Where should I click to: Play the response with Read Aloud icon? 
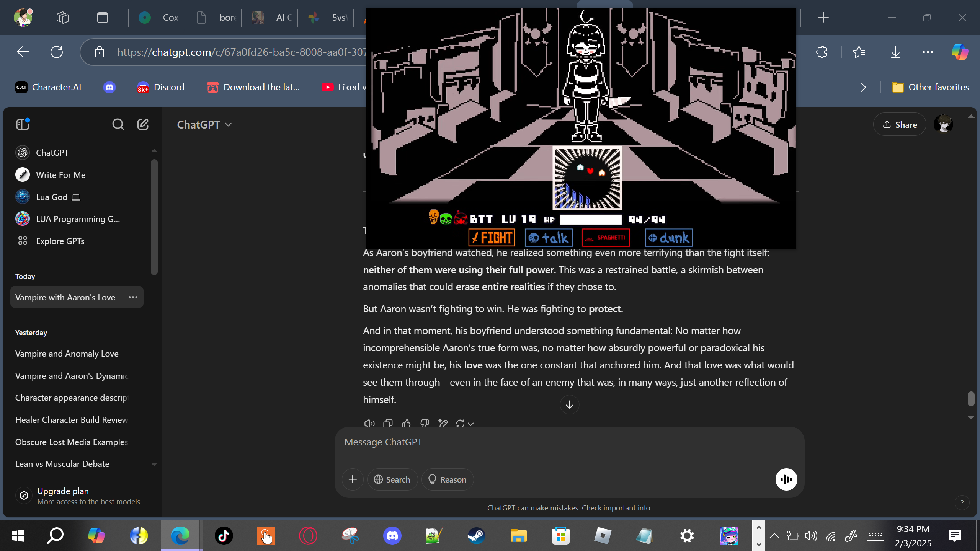(369, 423)
